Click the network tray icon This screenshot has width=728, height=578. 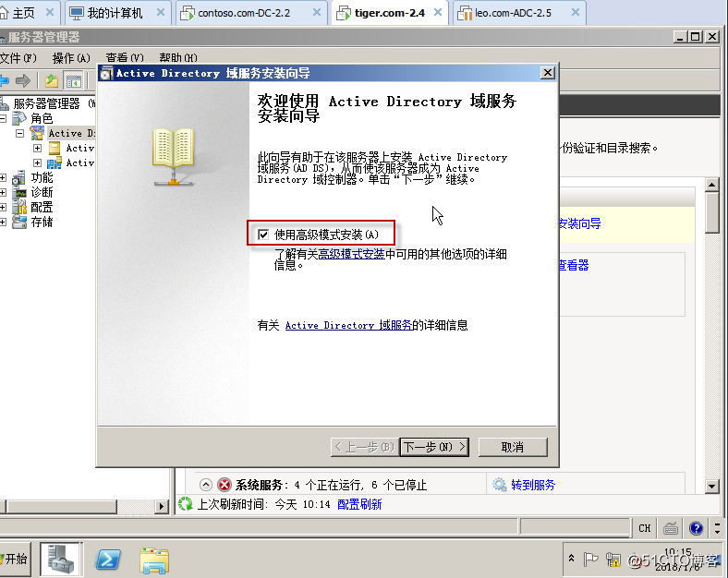point(613,560)
